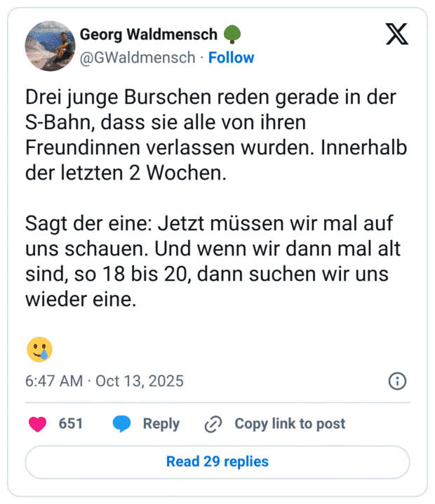The height and width of the screenshot is (504, 435).
Task: Select the Reply text label
Action: (x=161, y=424)
